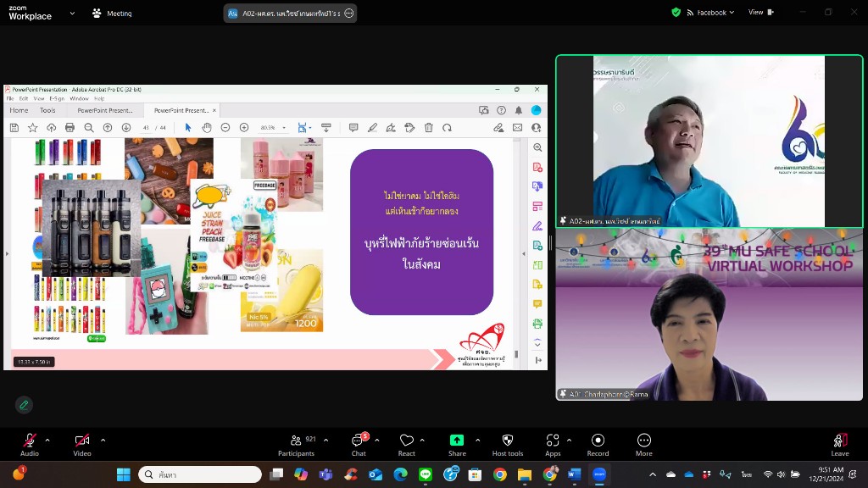
Task: Open Acrobat notifications bell
Action: [519, 111]
